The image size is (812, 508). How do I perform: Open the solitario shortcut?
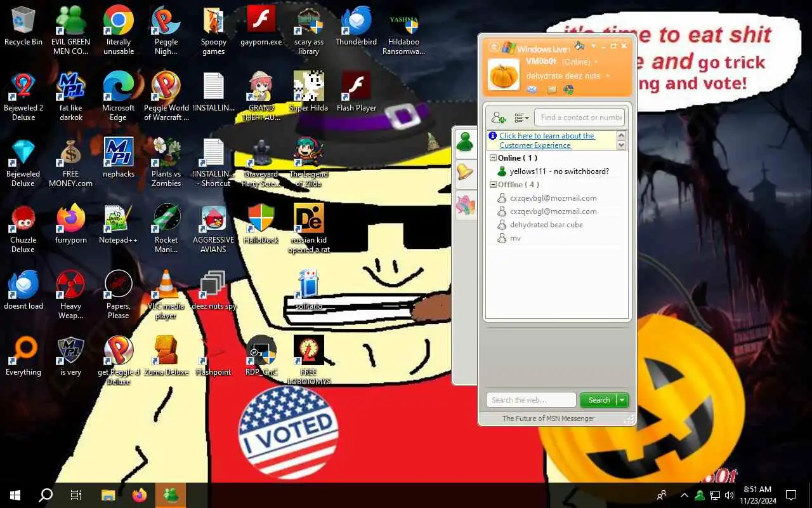coord(309,290)
